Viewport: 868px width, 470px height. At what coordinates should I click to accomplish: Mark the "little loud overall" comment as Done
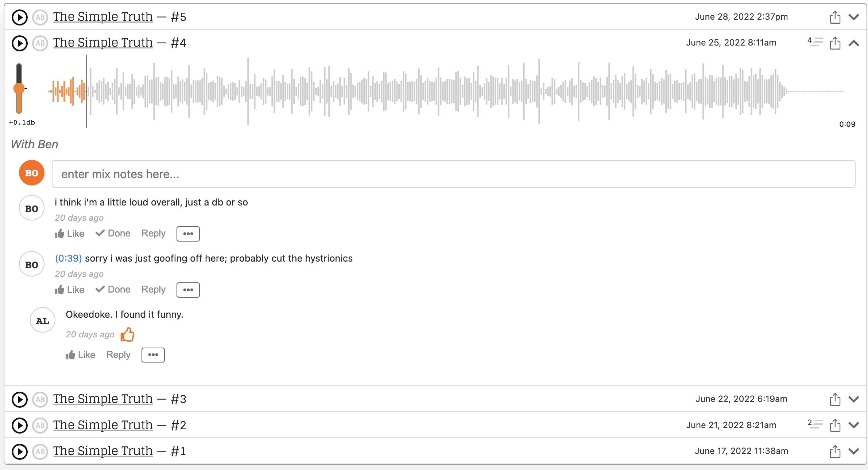(x=113, y=234)
